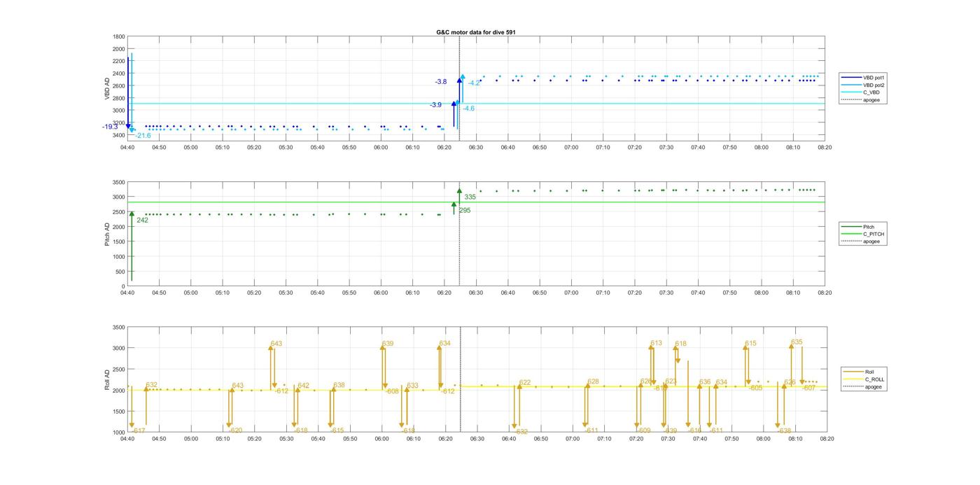This screenshot has height=485, width=980.
Task: Click the "Roll AD" y-axis label
Action: [x=108, y=379]
